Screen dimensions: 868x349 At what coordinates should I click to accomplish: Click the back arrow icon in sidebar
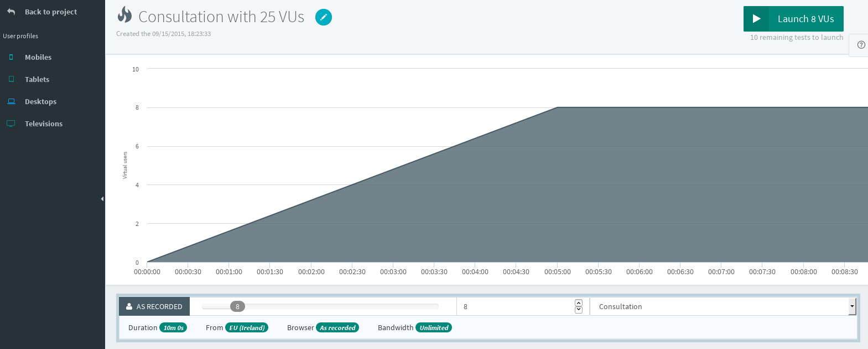[x=11, y=12]
